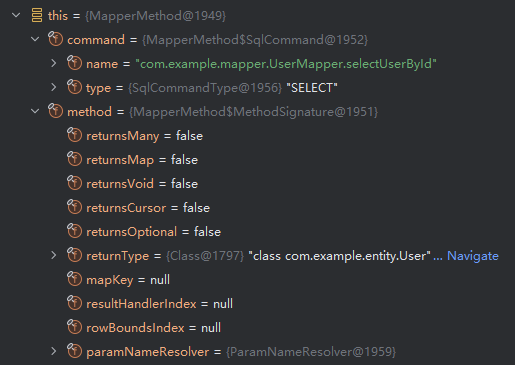The width and height of the screenshot is (515, 365).
Task: Select the returnsVoid label
Action: (x=120, y=184)
